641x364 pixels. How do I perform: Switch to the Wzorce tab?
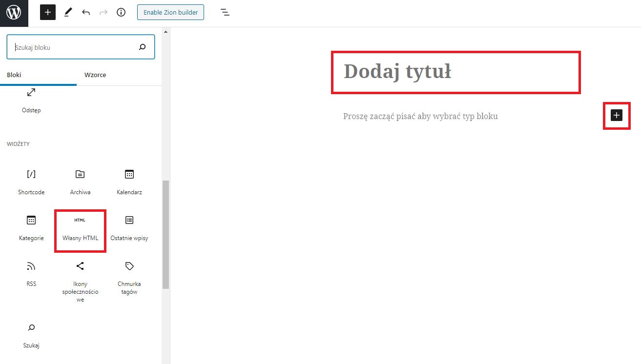[95, 75]
